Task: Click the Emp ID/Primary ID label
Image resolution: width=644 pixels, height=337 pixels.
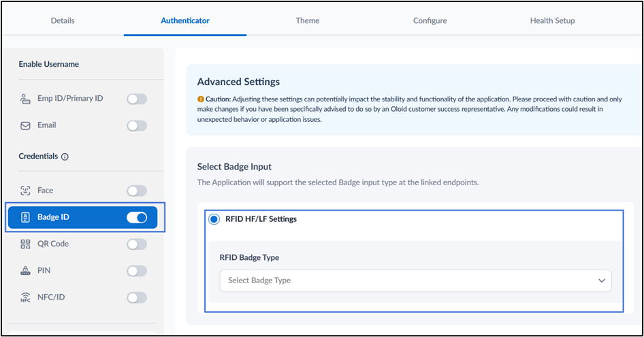Action: (70, 98)
